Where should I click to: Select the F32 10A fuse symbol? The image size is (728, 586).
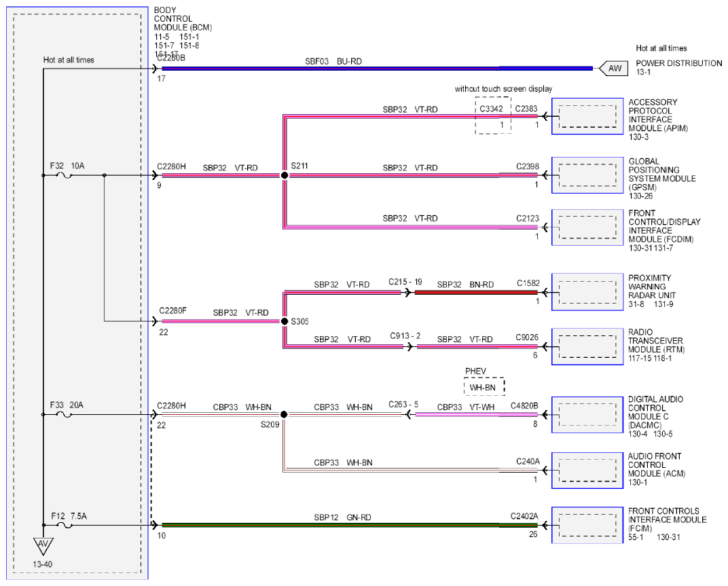[64, 175]
